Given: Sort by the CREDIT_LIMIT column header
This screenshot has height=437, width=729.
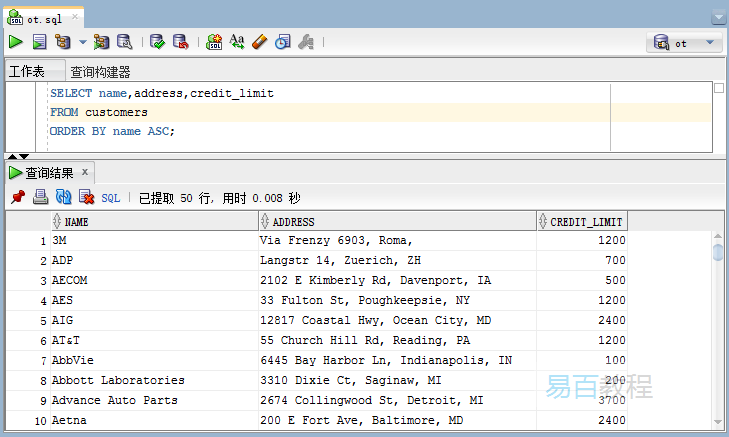Looking at the screenshot, I should tap(587, 222).
